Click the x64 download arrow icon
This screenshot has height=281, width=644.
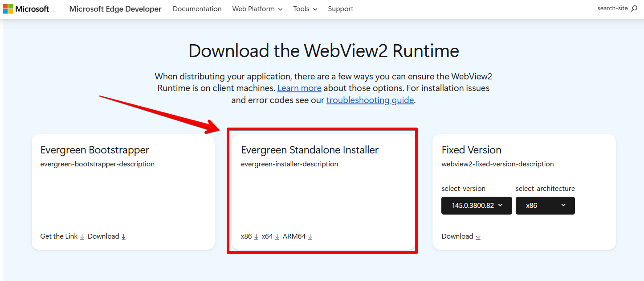(277, 237)
